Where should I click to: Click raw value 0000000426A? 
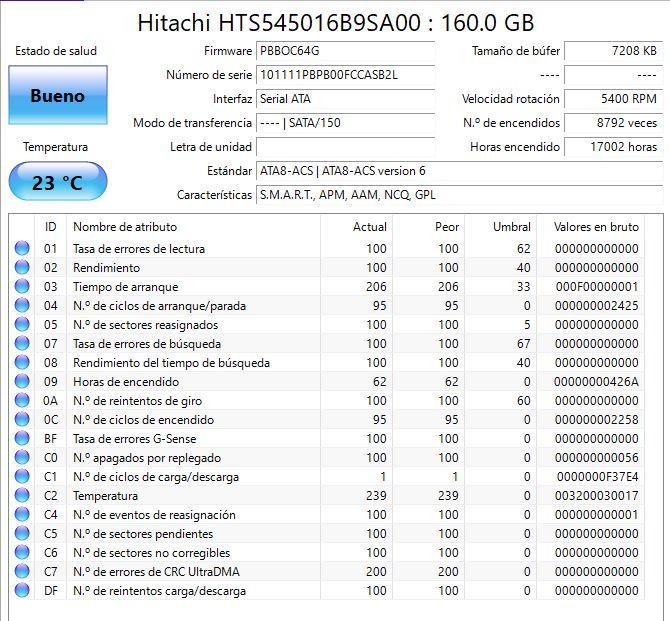(x=596, y=382)
